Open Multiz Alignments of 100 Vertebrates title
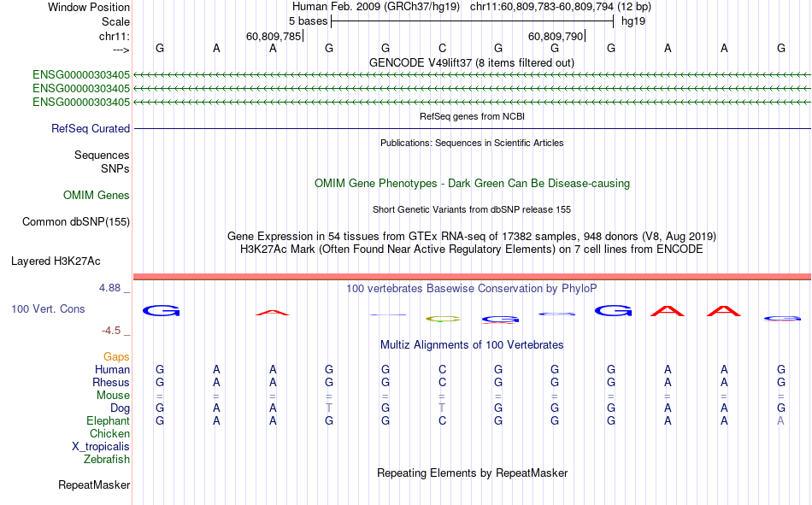812x505 pixels. click(472, 345)
